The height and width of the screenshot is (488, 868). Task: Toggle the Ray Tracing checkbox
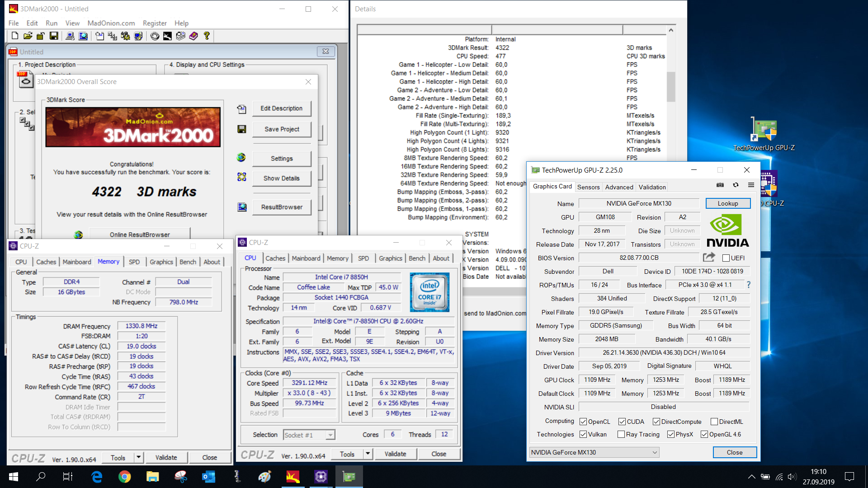pos(621,434)
